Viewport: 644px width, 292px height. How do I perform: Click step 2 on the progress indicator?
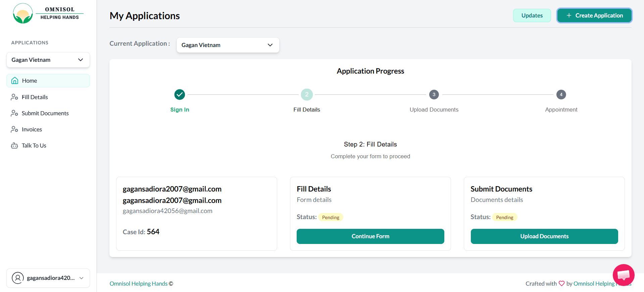(306, 94)
